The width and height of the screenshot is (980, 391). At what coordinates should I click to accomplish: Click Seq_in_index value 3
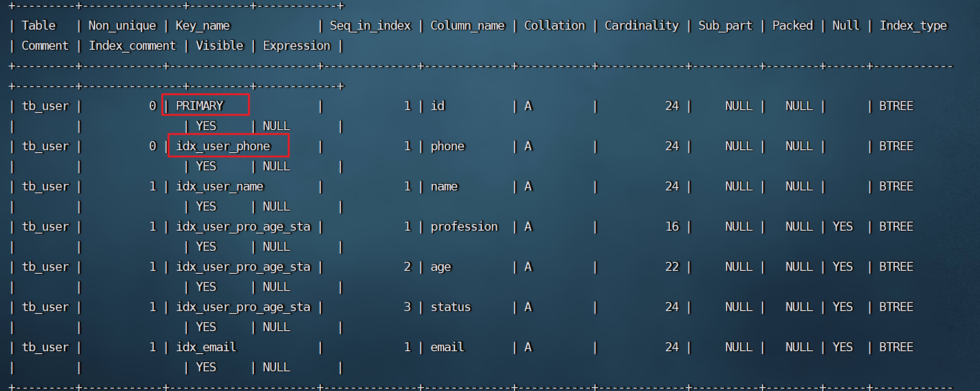407,307
